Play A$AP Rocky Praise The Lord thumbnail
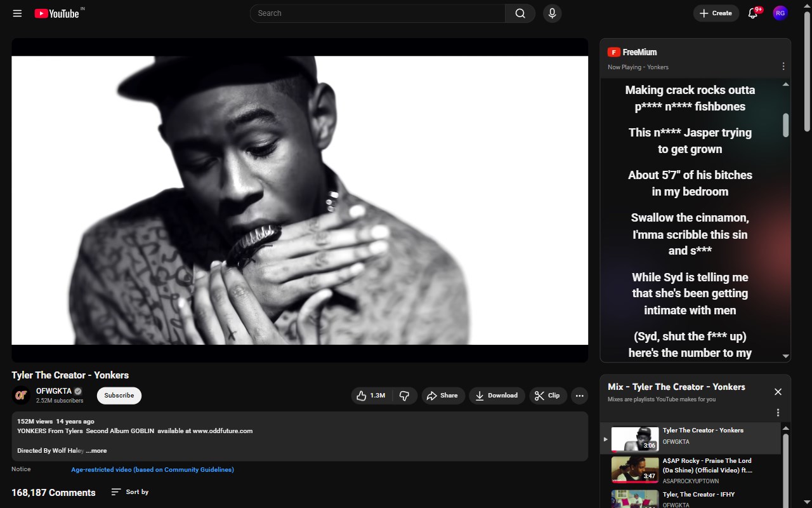812x508 pixels. click(x=635, y=470)
